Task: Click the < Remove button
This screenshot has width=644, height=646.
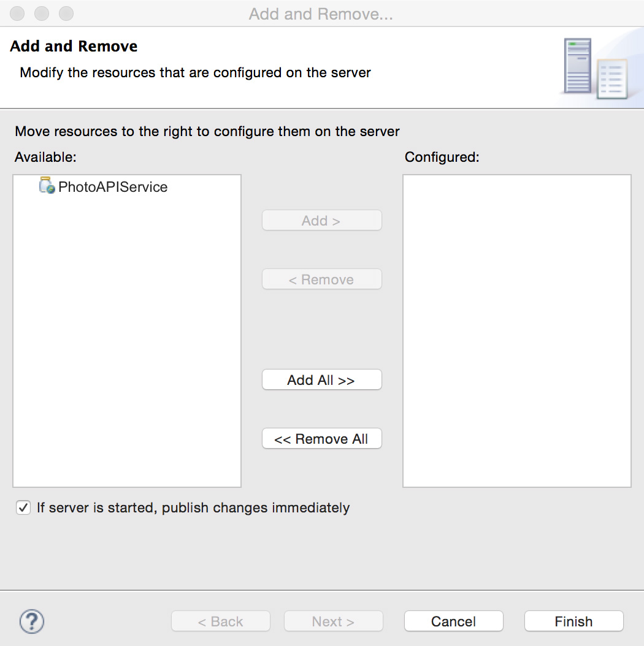Action: (x=321, y=279)
